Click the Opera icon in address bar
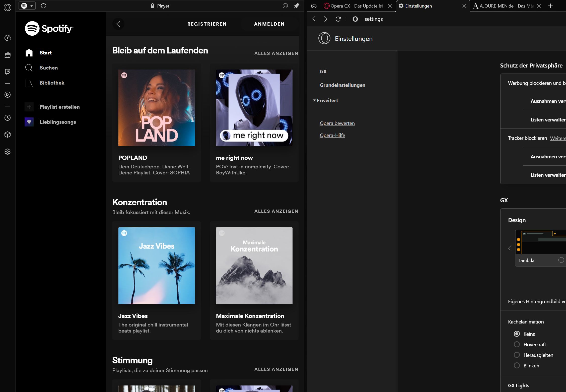Image resolution: width=566 pixels, height=392 pixels. coord(355,19)
